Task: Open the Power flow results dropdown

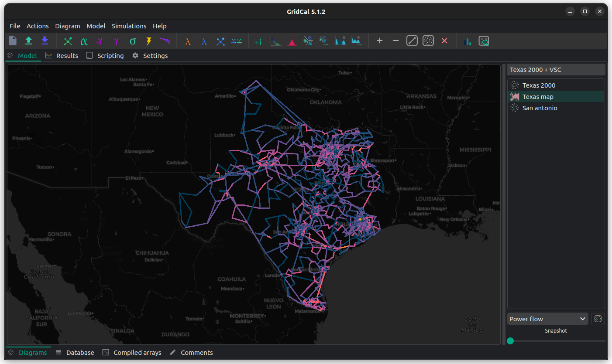Action: point(547,319)
